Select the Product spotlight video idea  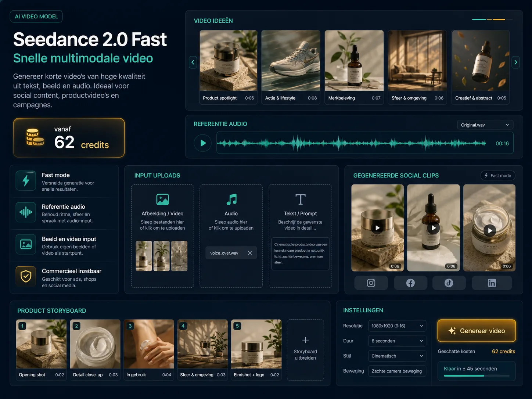pos(228,67)
